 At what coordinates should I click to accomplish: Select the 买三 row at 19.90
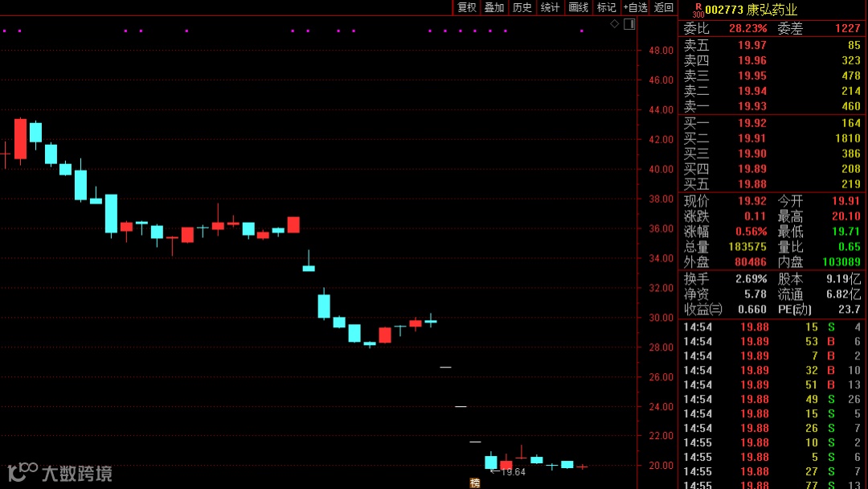772,154
